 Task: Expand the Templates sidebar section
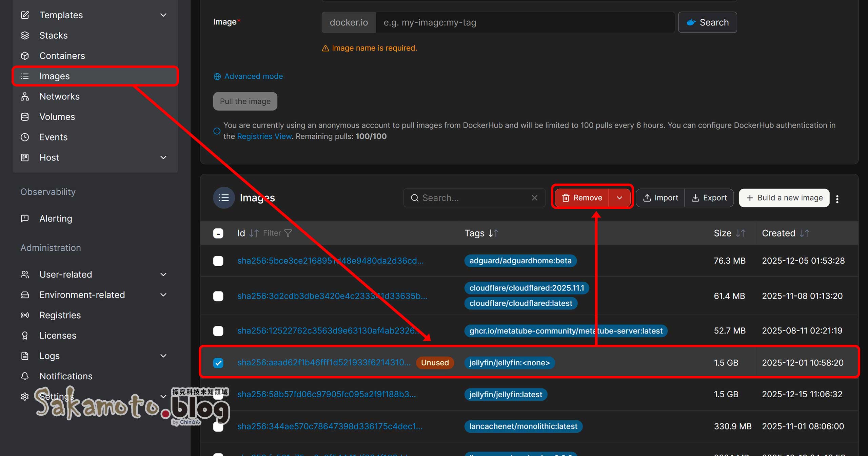point(163,15)
